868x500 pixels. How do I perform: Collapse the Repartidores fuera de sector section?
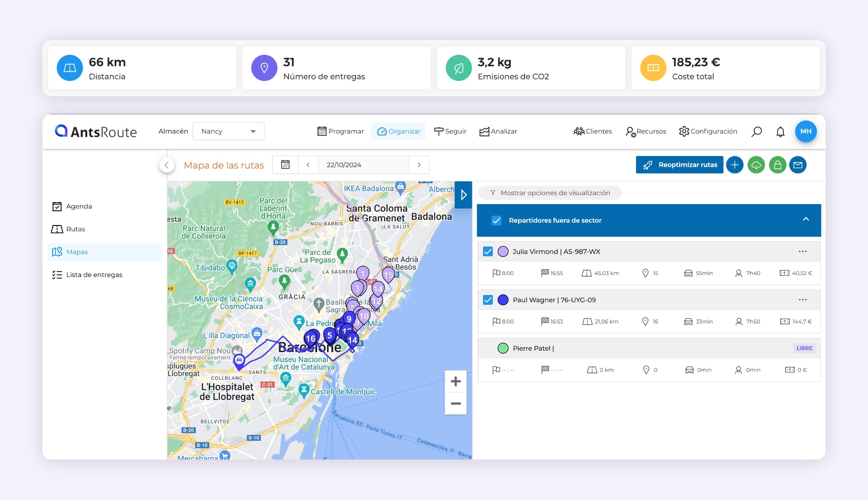[806, 219]
